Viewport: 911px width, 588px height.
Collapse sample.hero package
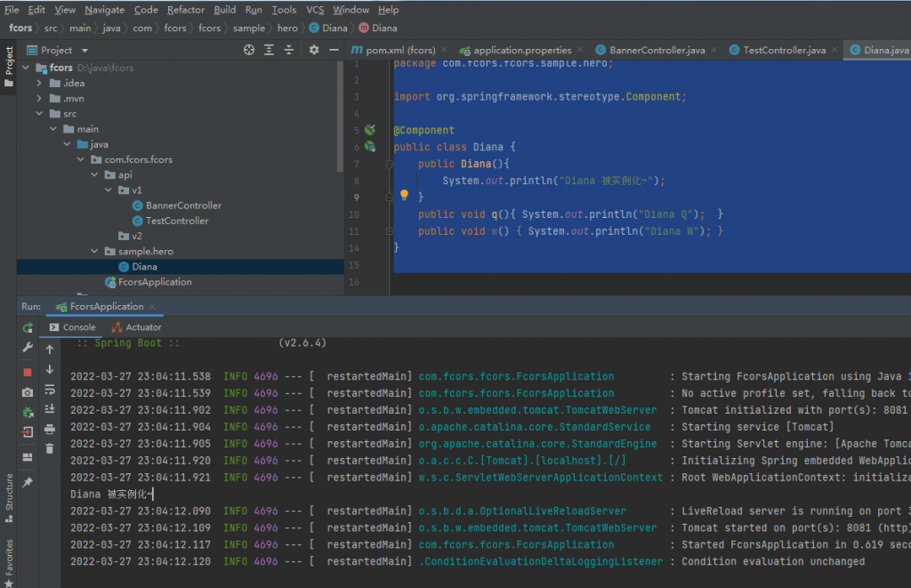94,251
